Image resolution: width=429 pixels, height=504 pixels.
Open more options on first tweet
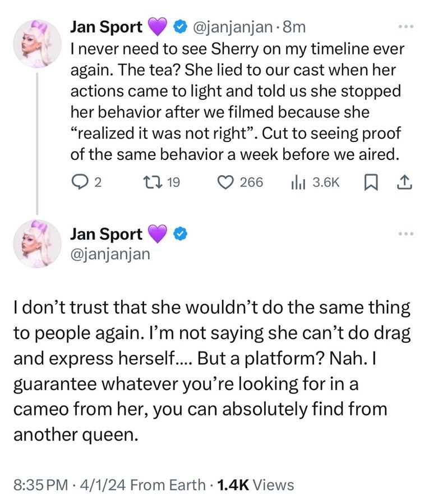pyautogui.click(x=405, y=26)
